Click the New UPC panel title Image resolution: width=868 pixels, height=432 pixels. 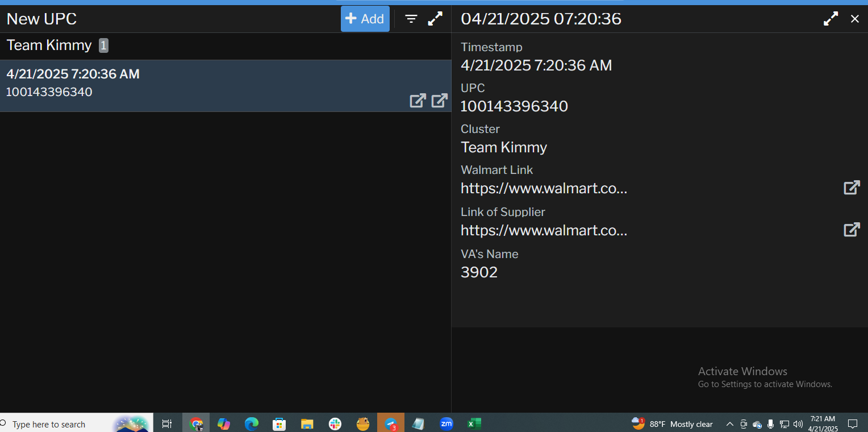tap(41, 19)
